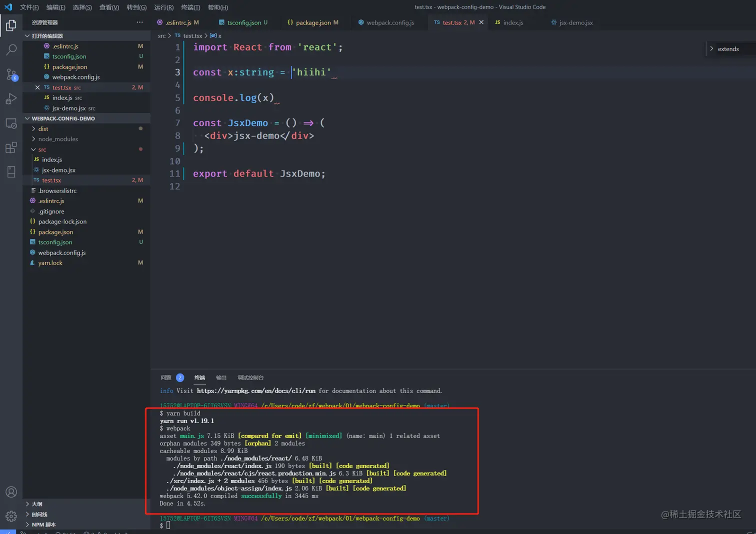Expand the NPM 脚本 section

(86, 524)
